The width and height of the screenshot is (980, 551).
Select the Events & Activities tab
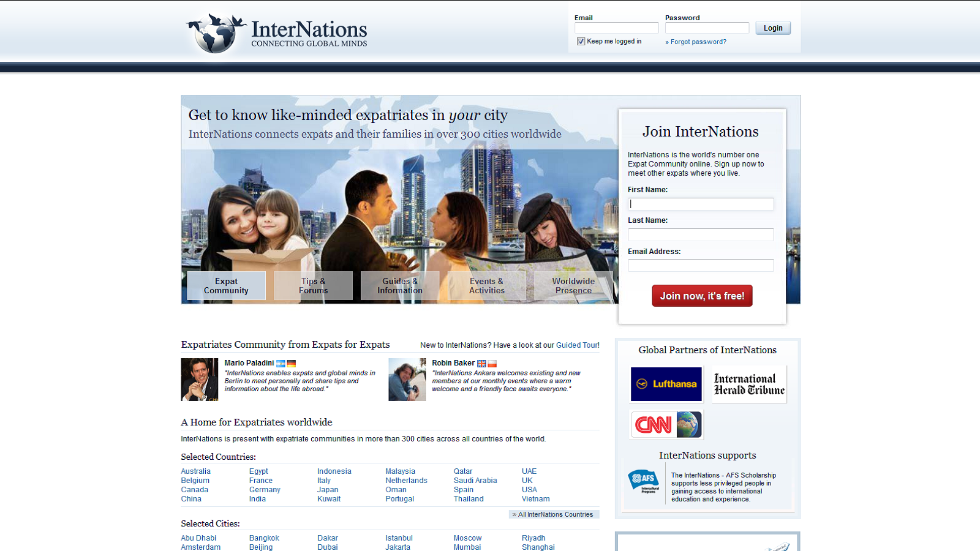click(x=487, y=286)
